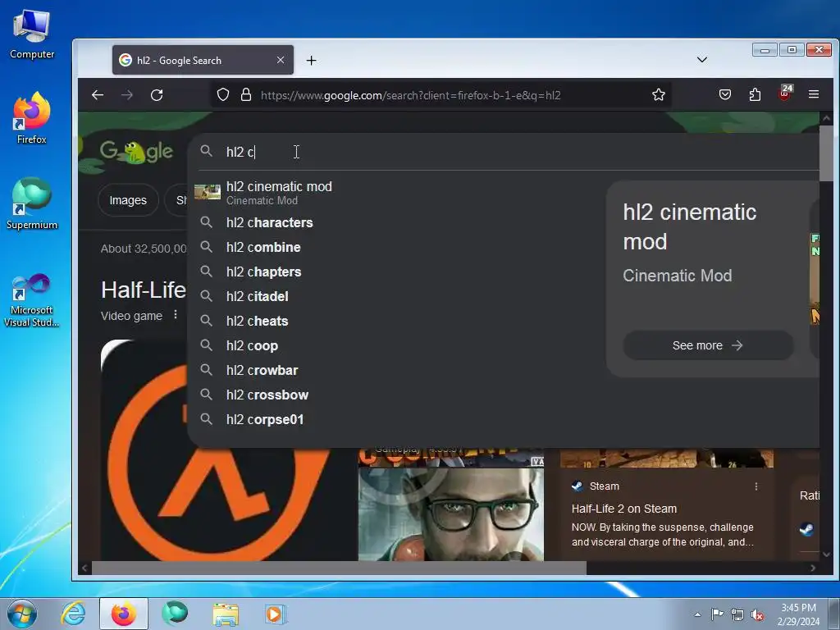Image resolution: width=840 pixels, height=630 pixels.
Task: Select the hl2 corpse01 suggestion
Action: tap(396, 419)
